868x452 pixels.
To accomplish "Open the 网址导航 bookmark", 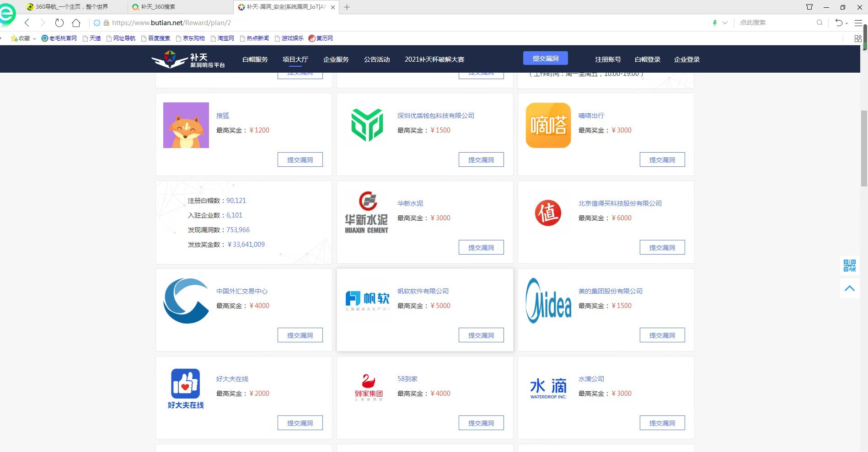I will [x=121, y=38].
